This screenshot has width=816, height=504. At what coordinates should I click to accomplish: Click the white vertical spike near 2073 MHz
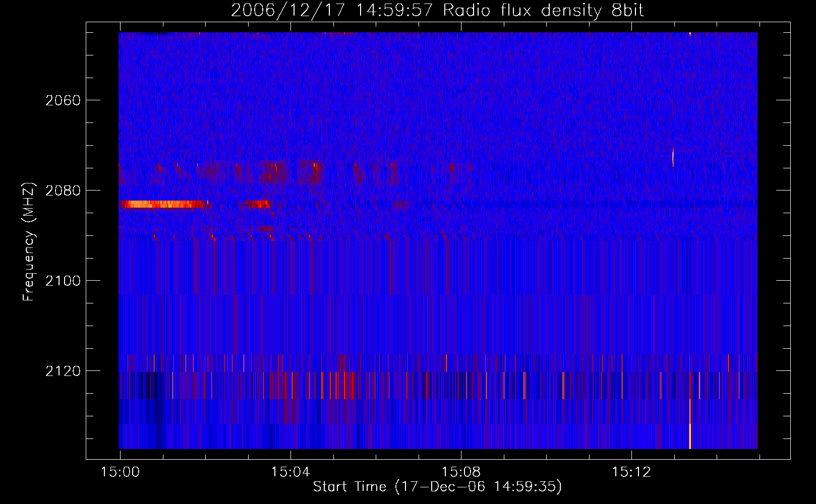tap(673, 157)
